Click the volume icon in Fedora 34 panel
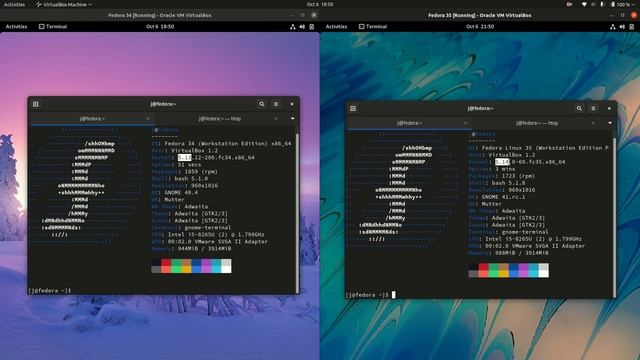Screen dimensions: 640x360 click(x=302, y=27)
